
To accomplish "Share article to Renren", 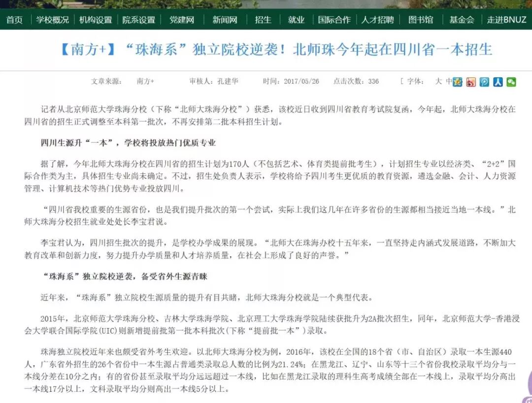I will pyautogui.click(x=498, y=82).
